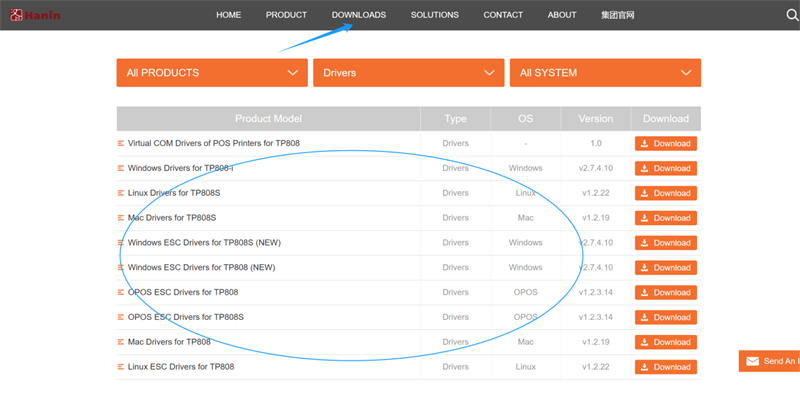Open Virtual COM Drivers of POS Printers link
Image resolution: width=800 pixels, height=405 pixels.
point(213,143)
